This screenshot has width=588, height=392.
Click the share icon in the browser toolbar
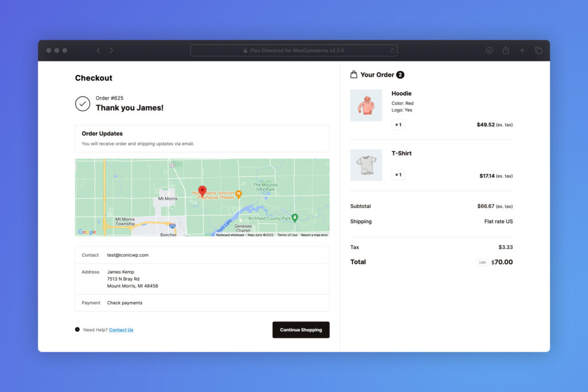click(505, 50)
